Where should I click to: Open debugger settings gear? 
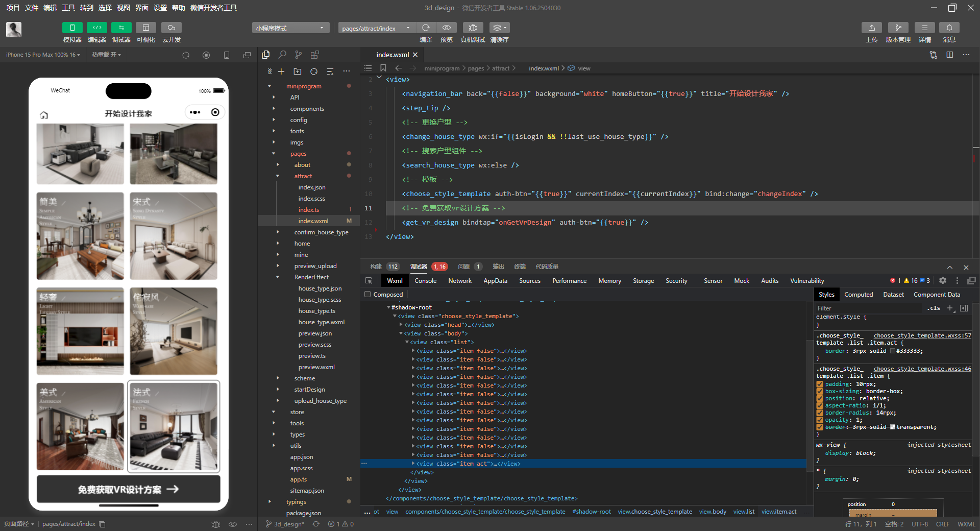click(943, 280)
